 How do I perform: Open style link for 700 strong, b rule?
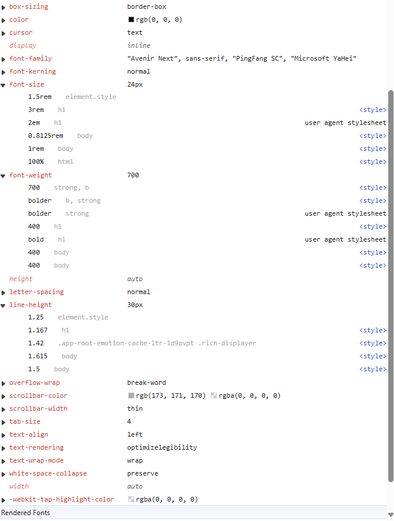click(373, 188)
